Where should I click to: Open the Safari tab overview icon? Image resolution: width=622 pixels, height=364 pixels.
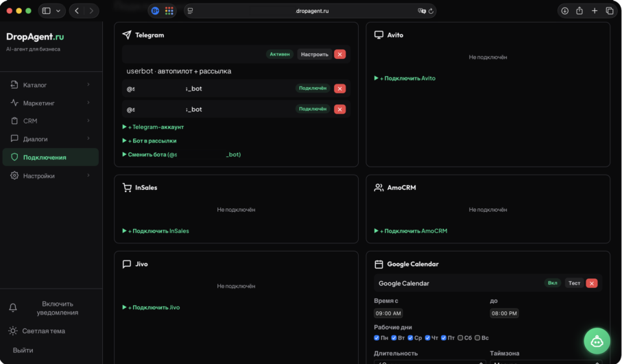pyautogui.click(x=610, y=11)
